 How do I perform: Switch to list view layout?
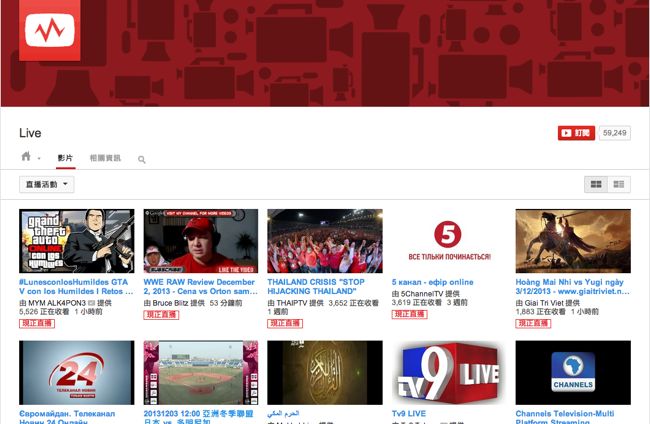pyautogui.click(x=619, y=184)
